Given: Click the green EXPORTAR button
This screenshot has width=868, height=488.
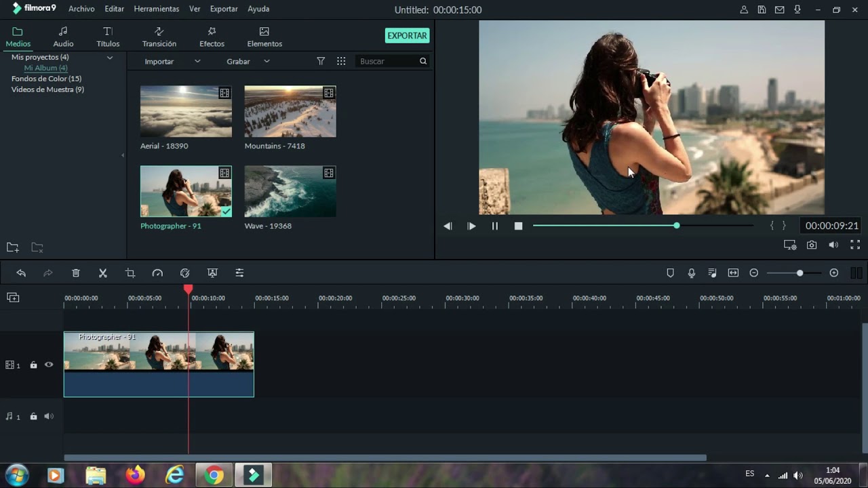Looking at the screenshot, I should tap(407, 36).
